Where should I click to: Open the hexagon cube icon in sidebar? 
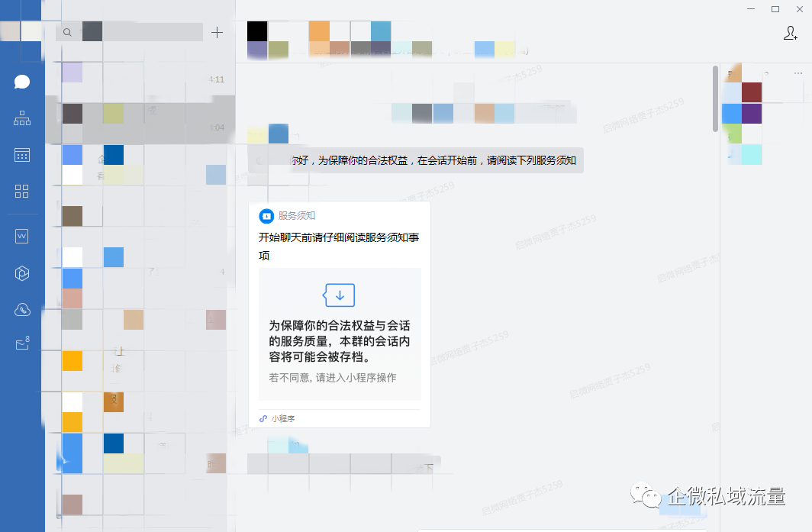click(21, 273)
